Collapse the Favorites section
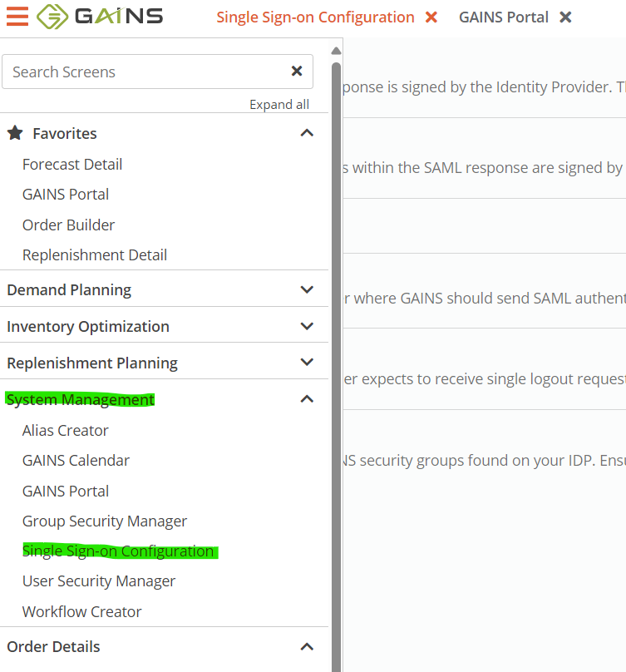The width and height of the screenshot is (626, 672). [x=307, y=133]
